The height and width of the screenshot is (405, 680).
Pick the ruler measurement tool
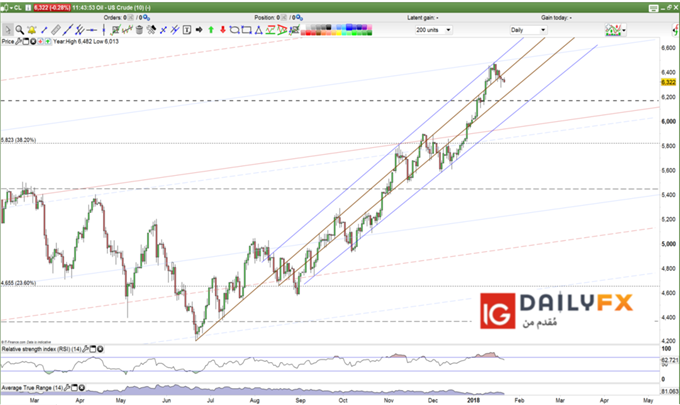(x=56, y=30)
